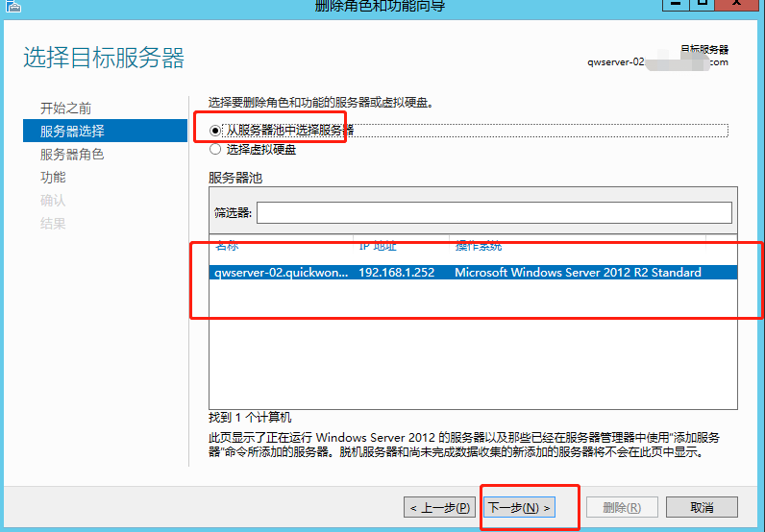
Task: Click into the 筛选器 filter field
Action: [x=494, y=212]
